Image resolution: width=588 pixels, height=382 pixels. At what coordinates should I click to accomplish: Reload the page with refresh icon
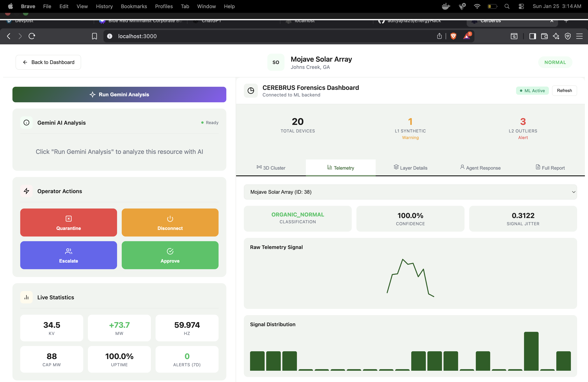32,36
